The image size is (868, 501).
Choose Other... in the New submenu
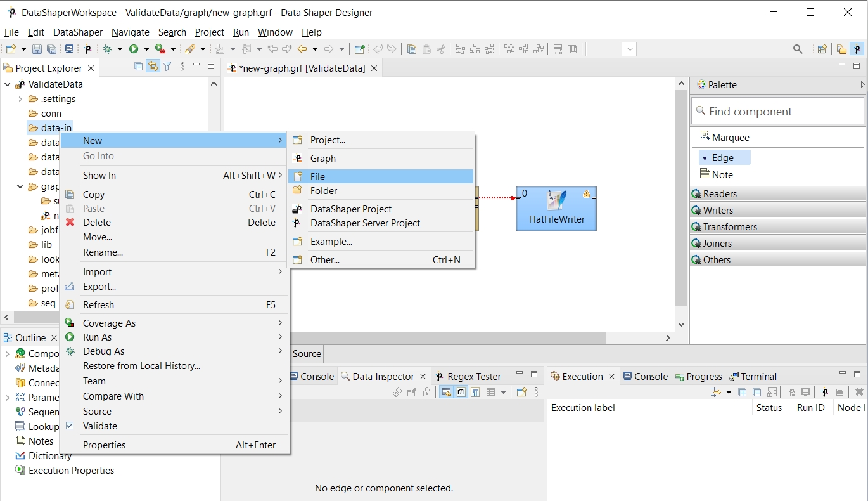click(x=381, y=259)
